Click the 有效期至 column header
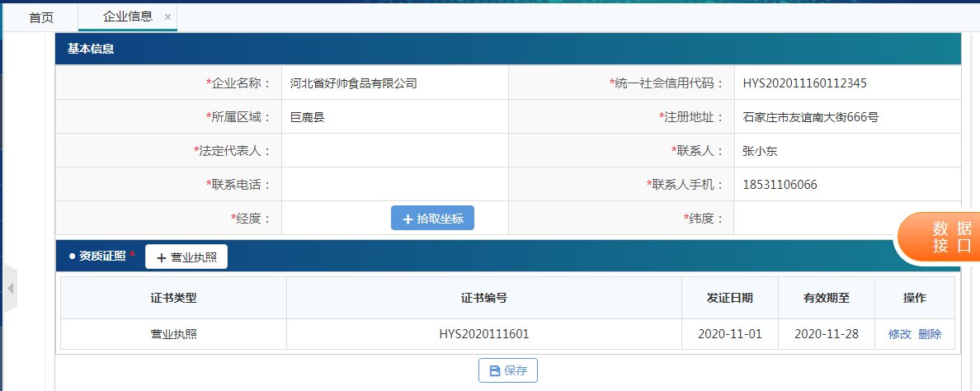The height and width of the screenshot is (391, 980). coord(827,298)
